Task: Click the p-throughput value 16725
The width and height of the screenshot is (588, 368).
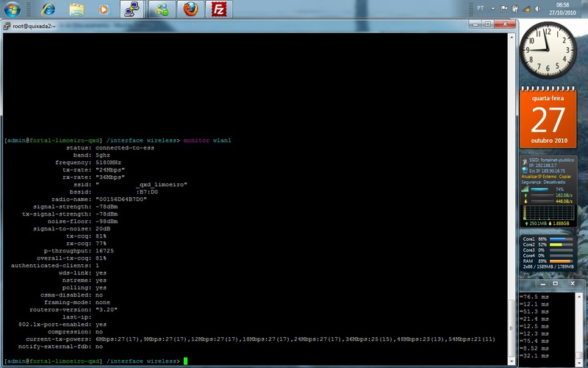Action: [104, 251]
